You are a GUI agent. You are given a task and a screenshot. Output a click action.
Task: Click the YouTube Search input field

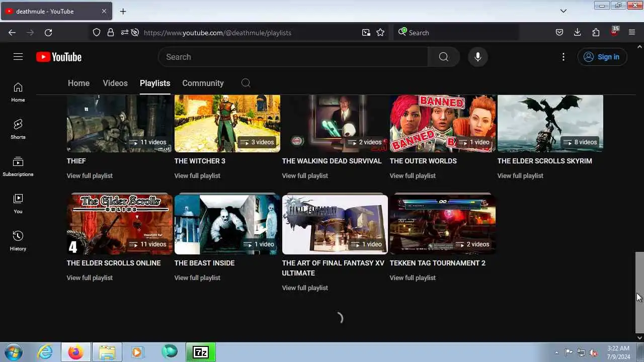click(x=293, y=57)
